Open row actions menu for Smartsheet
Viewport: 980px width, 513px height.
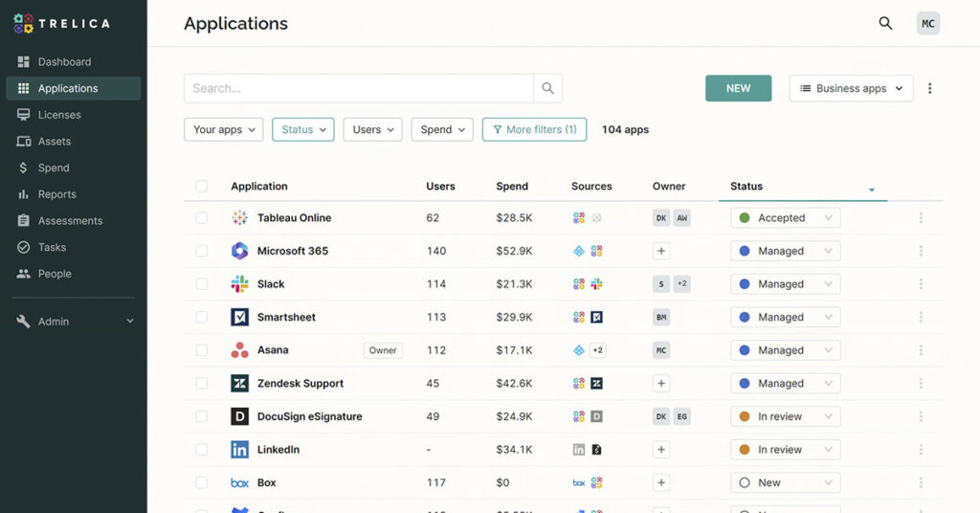(x=921, y=317)
